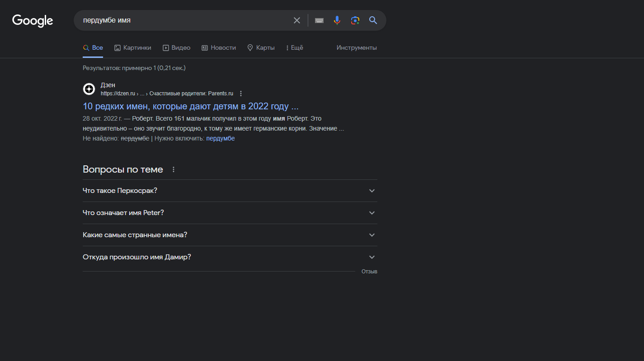
Task: Switch to the Видео tab
Action: point(177,48)
